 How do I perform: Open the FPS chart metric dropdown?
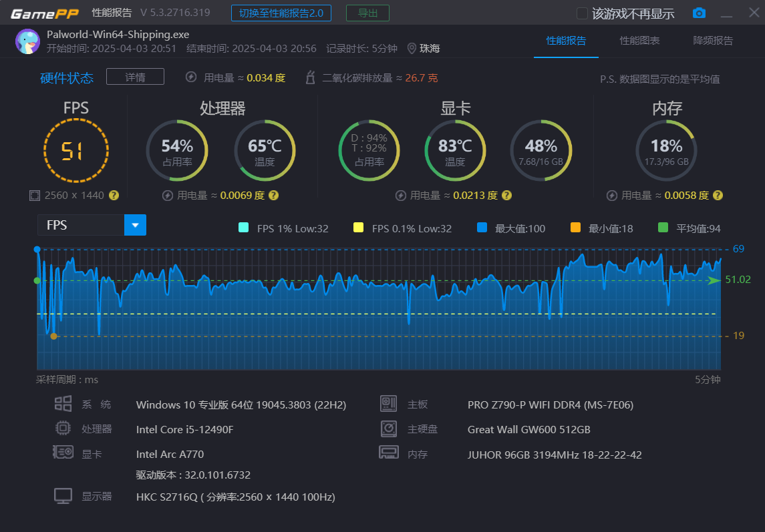pyautogui.click(x=135, y=225)
